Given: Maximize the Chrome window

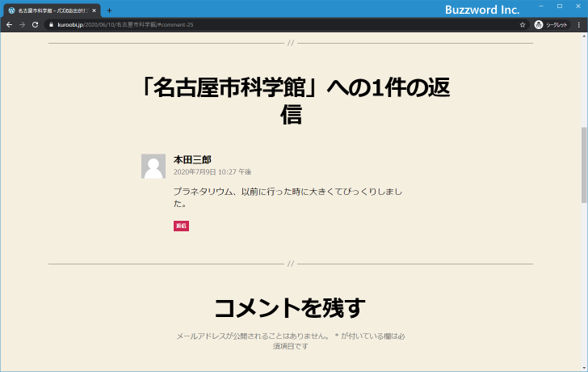Looking at the screenshot, I should point(560,6).
